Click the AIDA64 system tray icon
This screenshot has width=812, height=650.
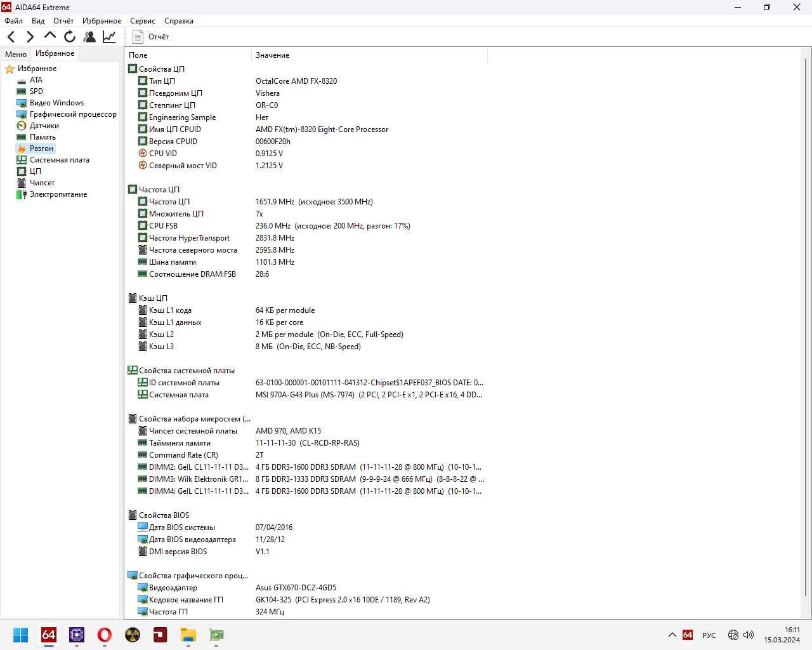[x=688, y=635]
